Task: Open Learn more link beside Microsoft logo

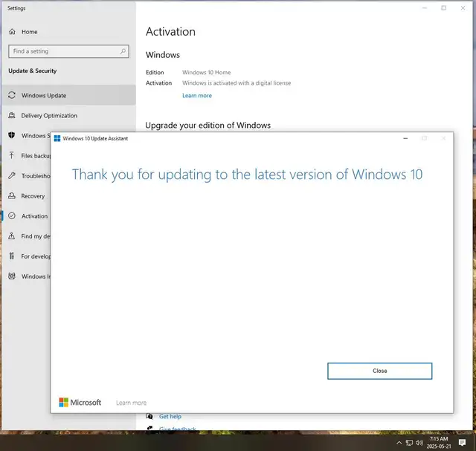Action: (131, 403)
